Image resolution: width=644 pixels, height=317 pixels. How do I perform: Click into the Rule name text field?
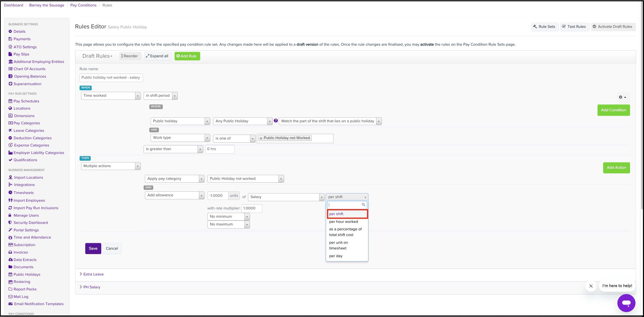pyautogui.click(x=111, y=78)
